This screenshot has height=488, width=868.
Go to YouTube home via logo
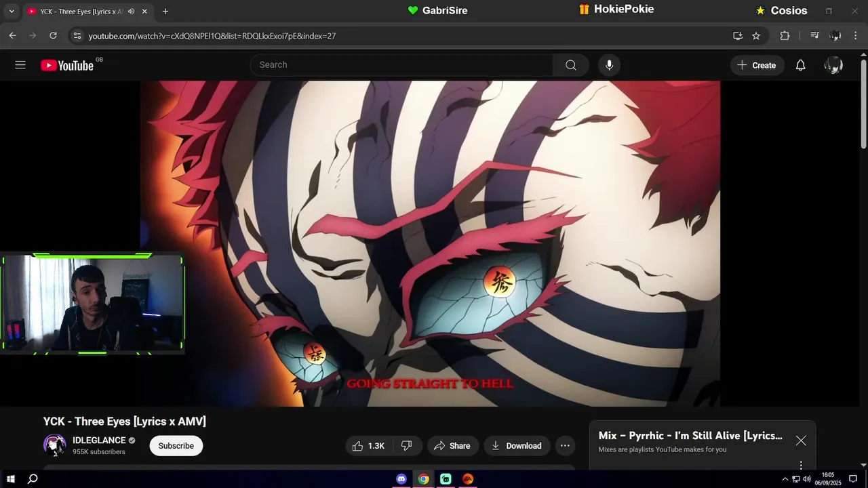(x=67, y=65)
